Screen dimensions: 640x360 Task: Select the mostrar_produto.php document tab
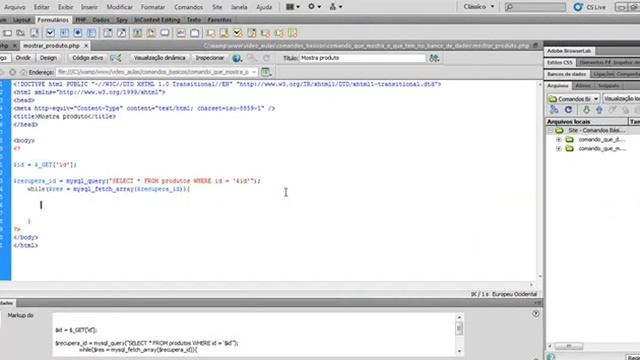coord(51,46)
